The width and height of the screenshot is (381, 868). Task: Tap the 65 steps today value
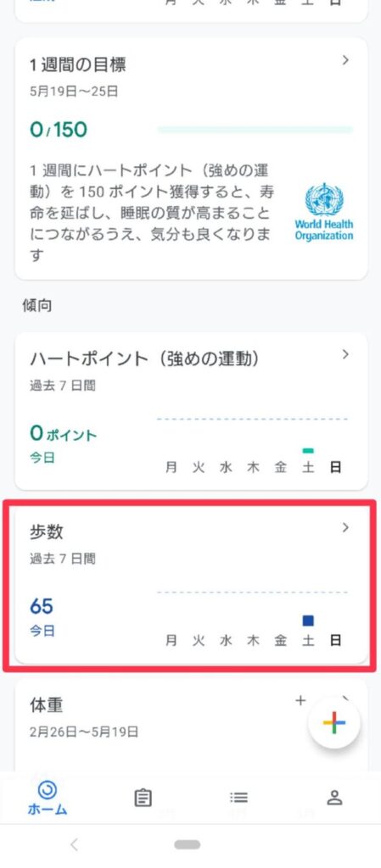pos(42,607)
